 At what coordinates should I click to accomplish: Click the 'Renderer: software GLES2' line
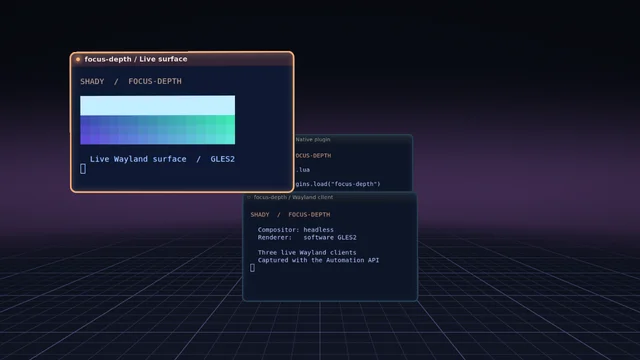pyautogui.click(x=307, y=238)
